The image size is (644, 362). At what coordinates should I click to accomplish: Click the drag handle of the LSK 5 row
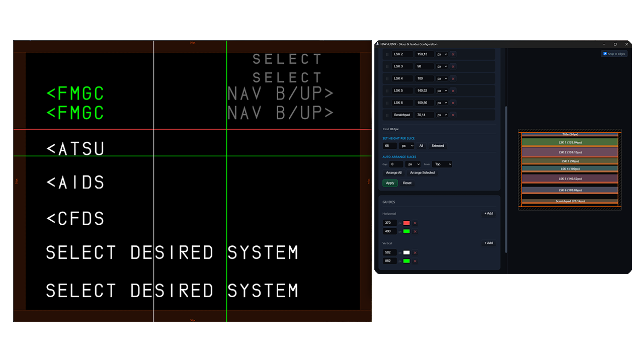[x=387, y=90]
